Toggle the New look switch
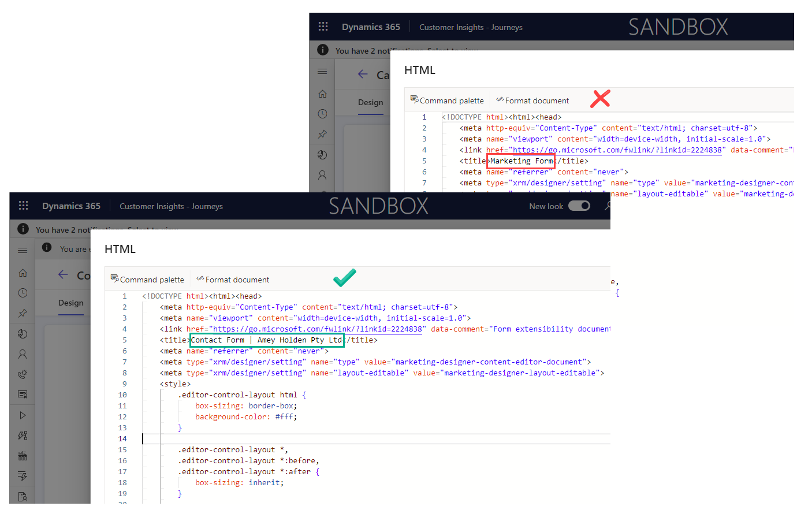The width and height of the screenshot is (812, 521). click(x=579, y=206)
